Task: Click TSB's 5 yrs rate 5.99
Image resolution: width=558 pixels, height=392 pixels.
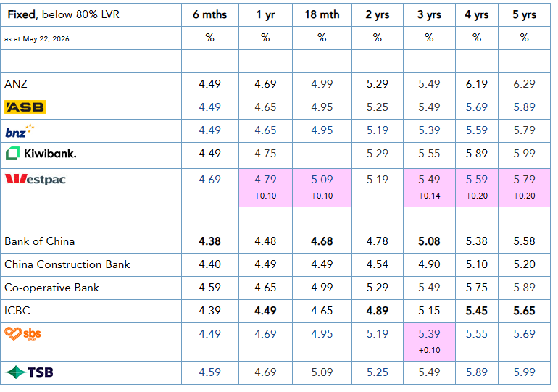Action: [x=524, y=372]
